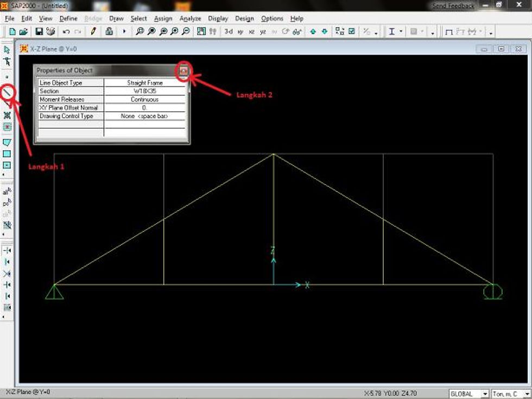
Task: Set view to the xz plane
Action: tap(251, 32)
